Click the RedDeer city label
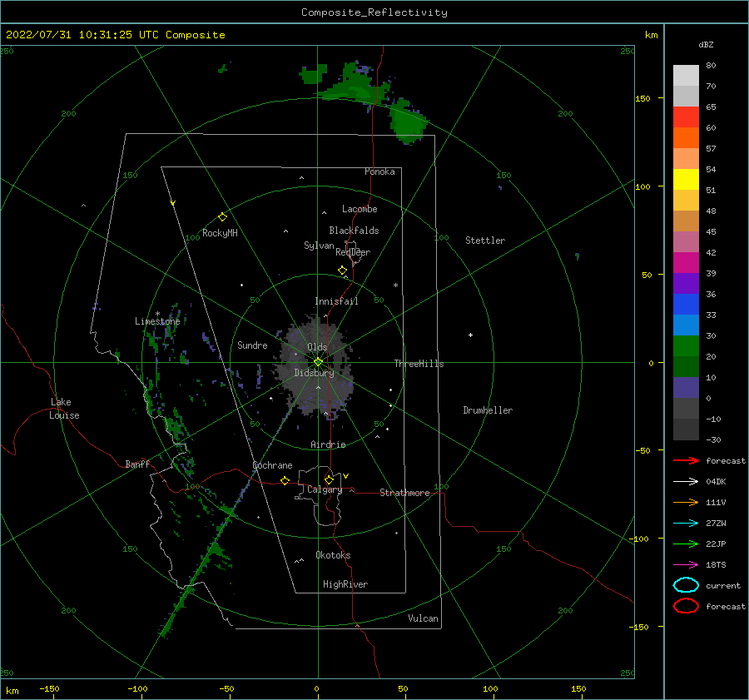The height and width of the screenshot is (700, 749). [353, 252]
